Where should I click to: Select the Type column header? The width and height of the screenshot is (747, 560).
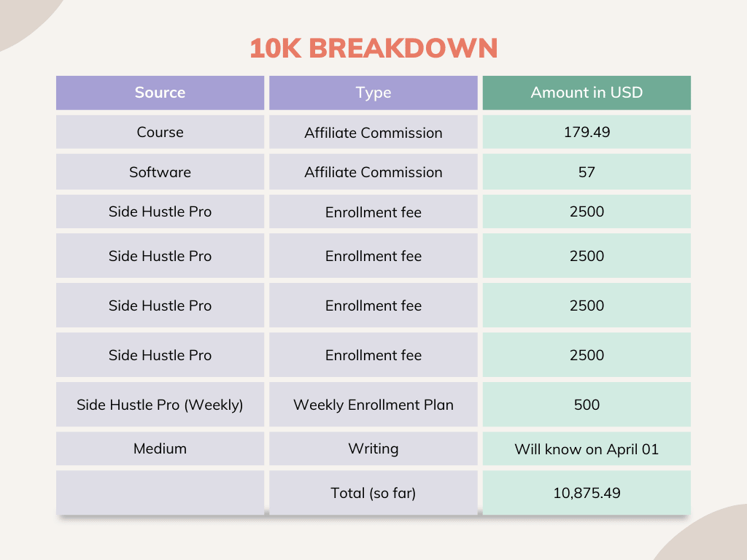pyautogui.click(x=373, y=93)
